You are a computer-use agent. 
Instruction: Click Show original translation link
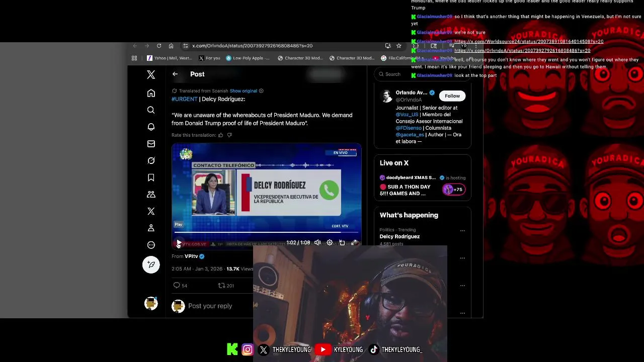pyautogui.click(x=244, y=91)
